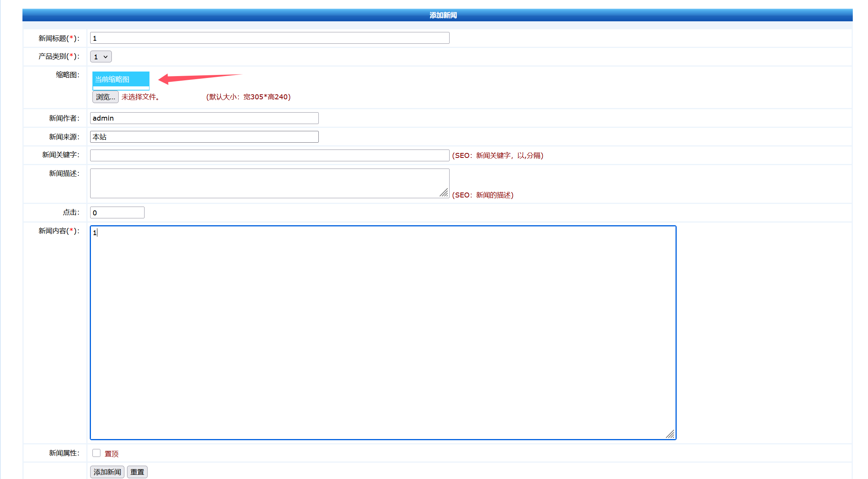
Task: Click inside the news description textarea
Action: pyautogui.click(x=266, y=183)
